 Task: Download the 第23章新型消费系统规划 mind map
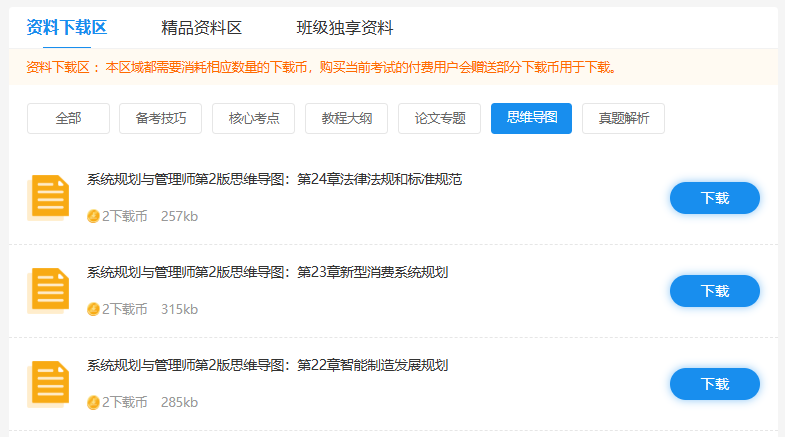pos(714,291)
